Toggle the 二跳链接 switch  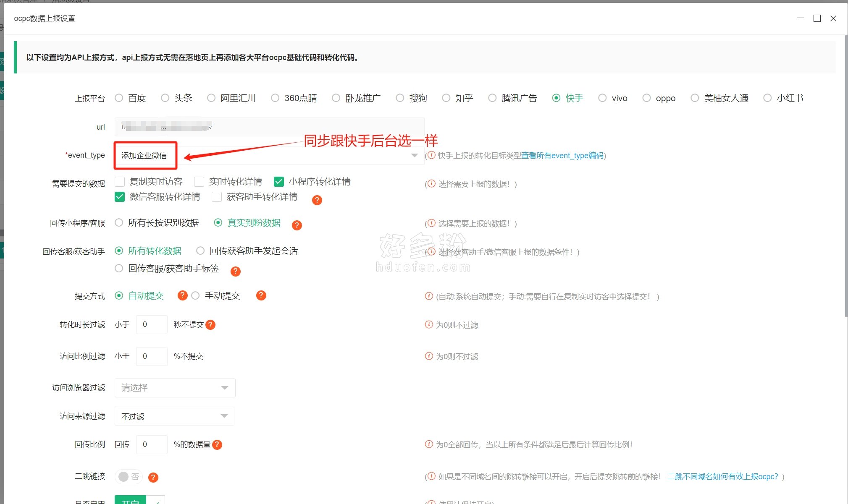pos(129,477)
